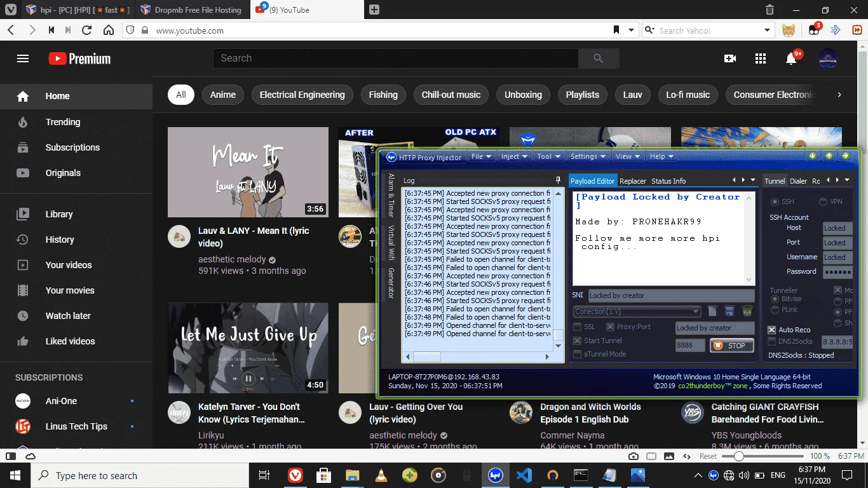This screenshot has height=488, width=868.
Task: Click the Log vertical scrollbar thumb
Action: 559,335
